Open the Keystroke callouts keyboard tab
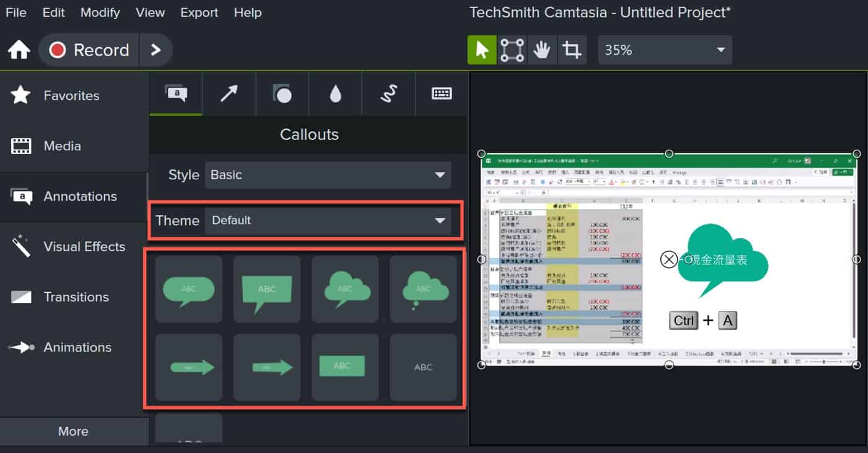Image resolution: width=868 pixels, height=453 pixels. click(441, 94)
